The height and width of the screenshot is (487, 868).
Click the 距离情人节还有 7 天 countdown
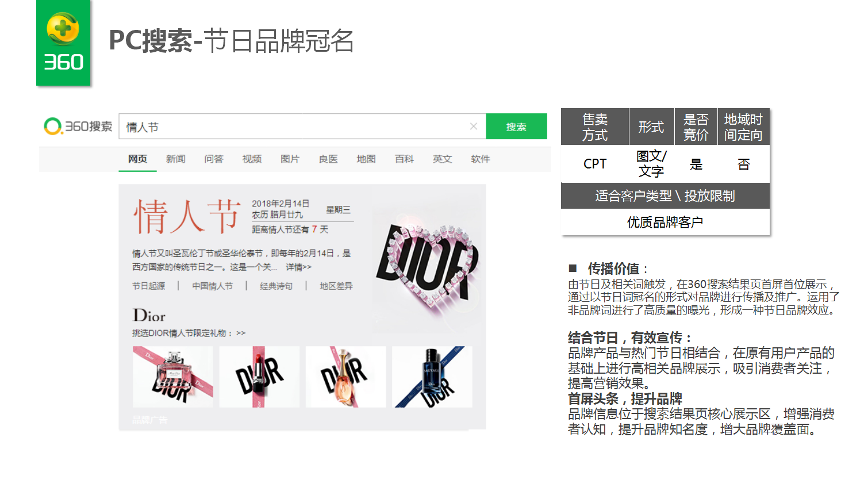290,229
